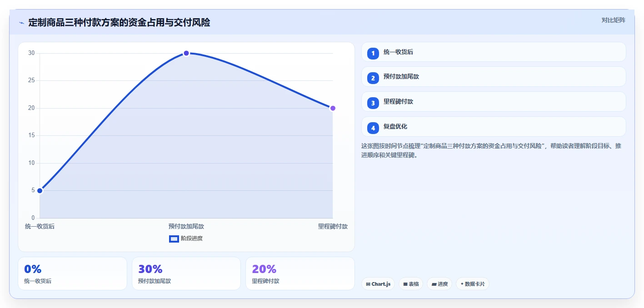Click the x-axis label 预付款加尾款
The height and width of the screenshot is (308, 644).
[x=186, y=226]
